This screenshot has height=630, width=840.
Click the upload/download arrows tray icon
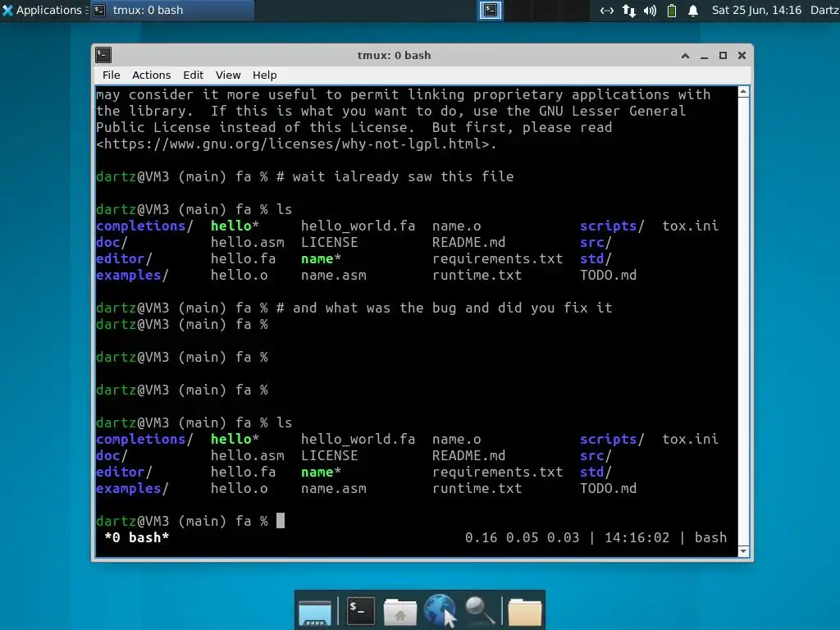(x=629, y=10)
